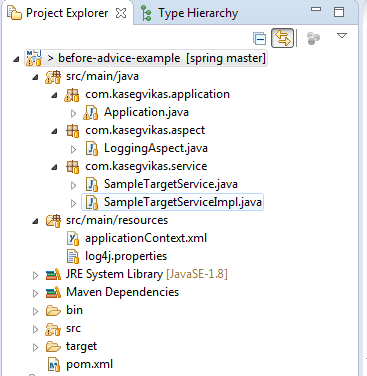This screenshot has width=367, height=376.
Task: Close the Project Explorer tab via X
Action: pyautogui.click(x=121, y=13)
